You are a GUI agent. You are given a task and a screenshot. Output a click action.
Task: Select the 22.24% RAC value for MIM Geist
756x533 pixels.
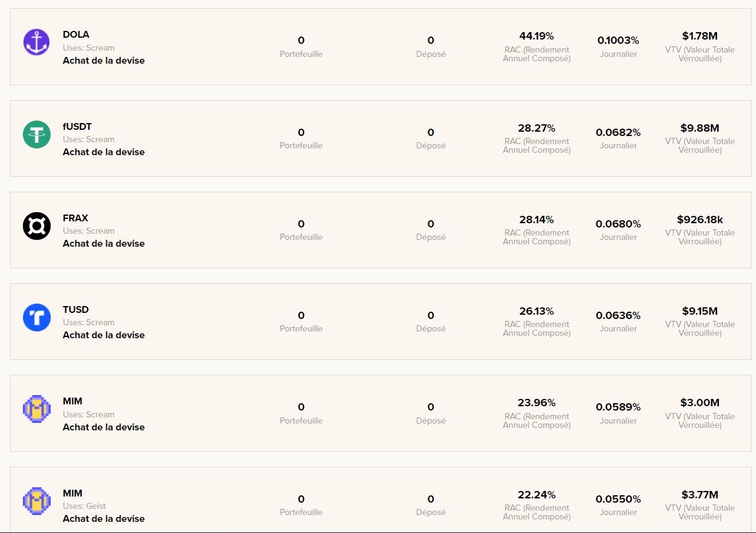point(537,495)
